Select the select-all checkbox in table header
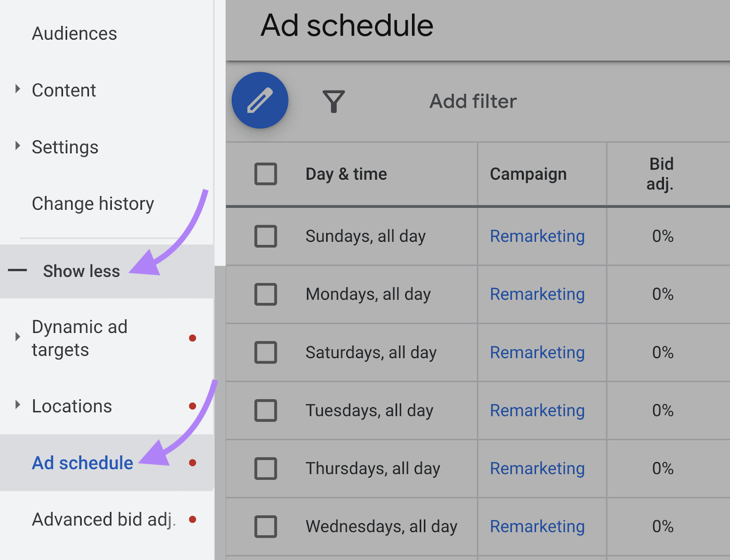The height and width of the screenshot is (560, 730). (x=266, y=174)
